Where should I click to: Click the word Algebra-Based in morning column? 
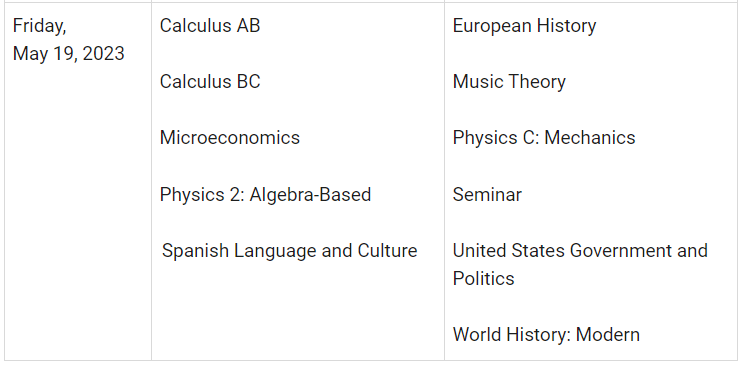(x=310, y=195)
